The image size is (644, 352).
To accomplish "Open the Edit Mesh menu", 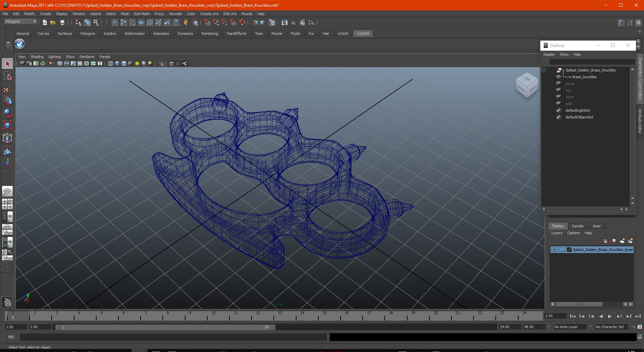I will 142,14.
